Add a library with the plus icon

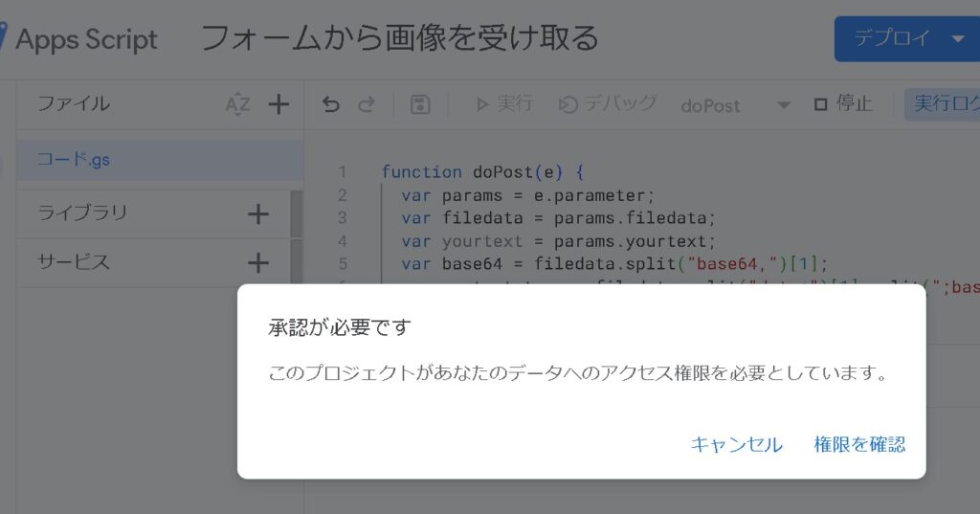pos(258,213)
